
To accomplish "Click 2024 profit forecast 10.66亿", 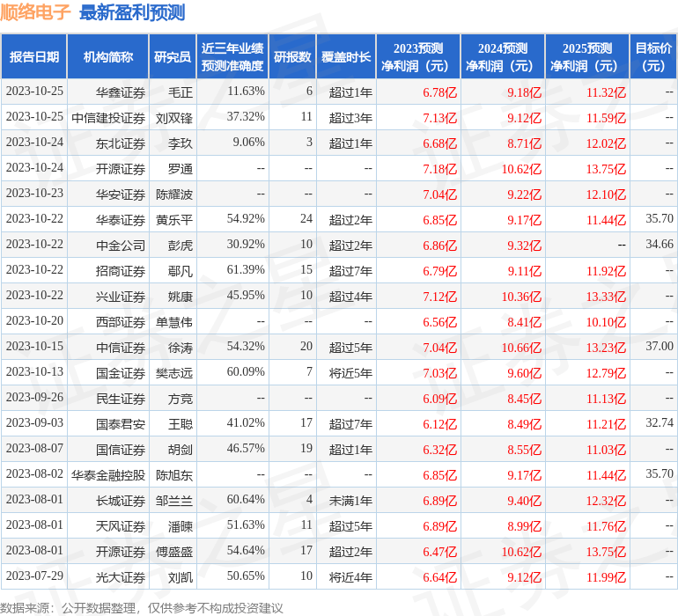I will [x=521, y=347].
